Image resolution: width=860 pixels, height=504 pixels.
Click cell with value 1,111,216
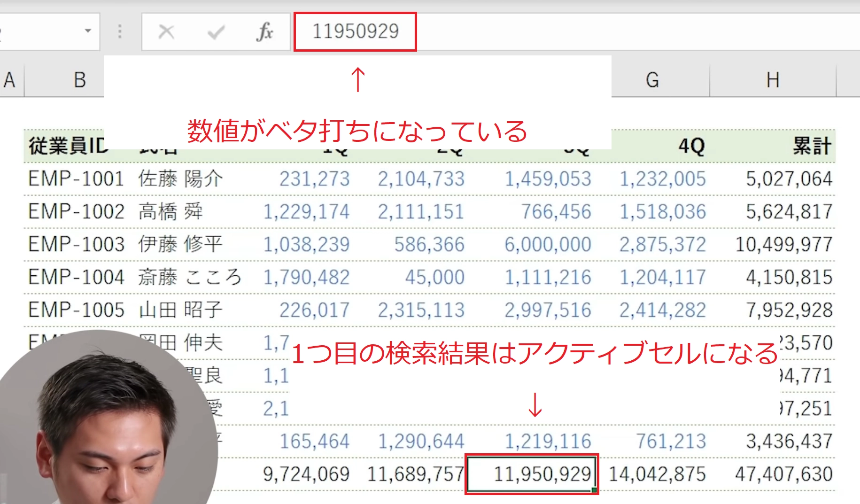coord(548,277)
